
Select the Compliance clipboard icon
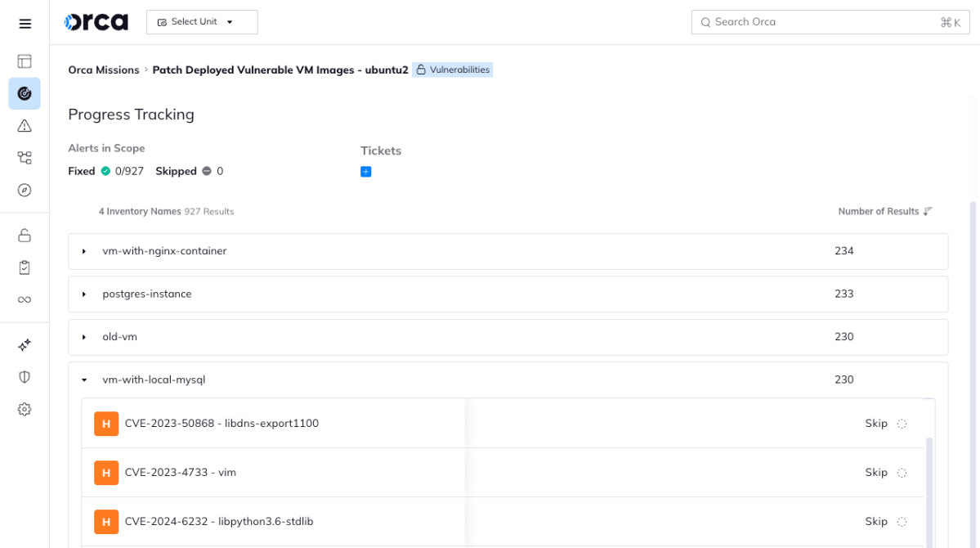pos(25,267)
